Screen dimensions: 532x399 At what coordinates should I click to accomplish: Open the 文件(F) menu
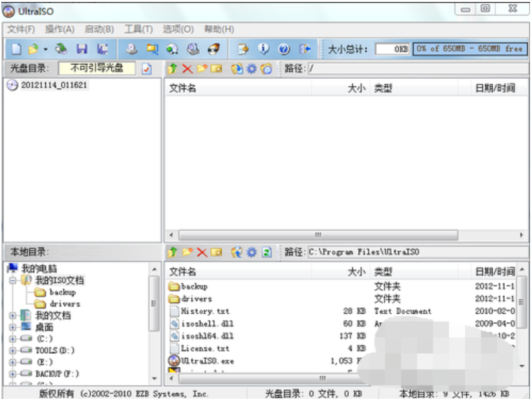pos(21,30)
